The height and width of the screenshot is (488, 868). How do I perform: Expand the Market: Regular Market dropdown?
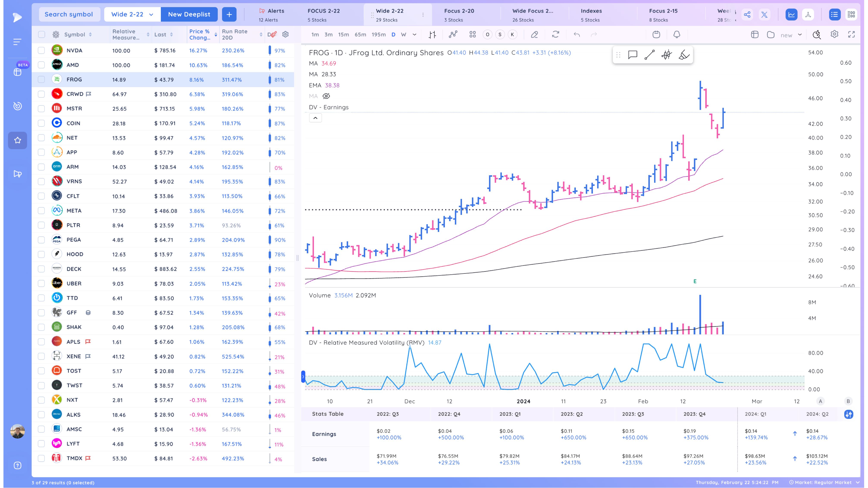(x=824, y=482)
